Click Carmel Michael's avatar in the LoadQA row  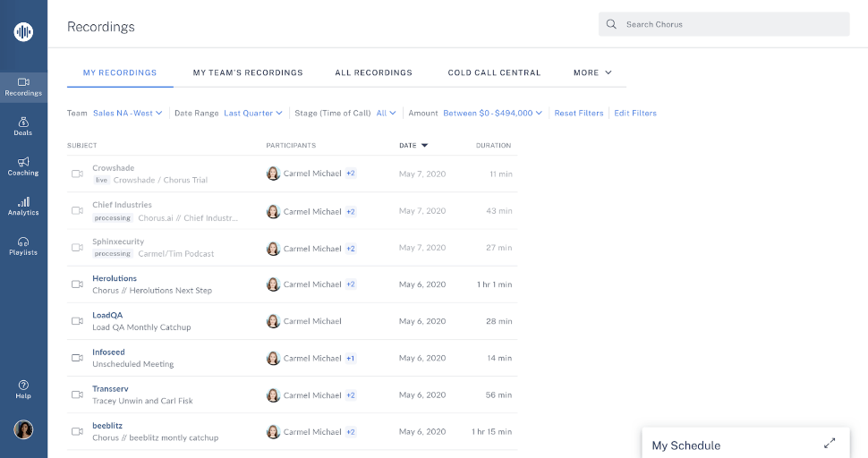pos(273,321)
